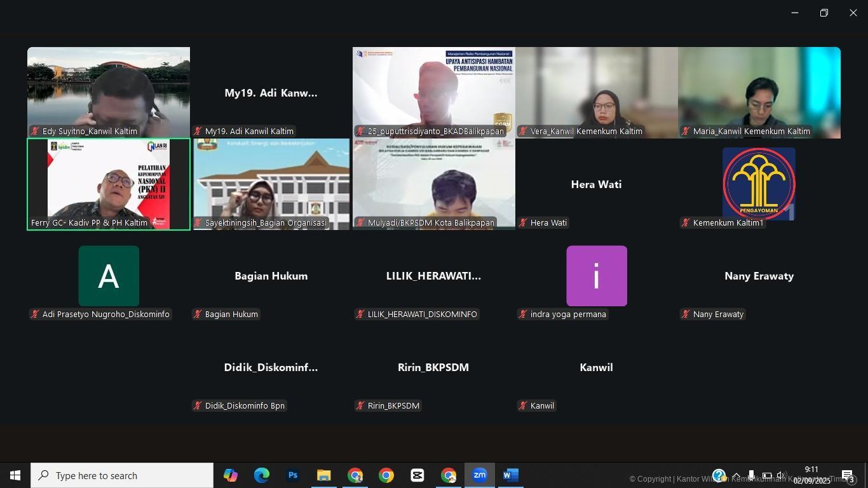Click large 'Nany Erawaty' name tile
Viewport: 868px width, 488px height.
click(759, 276)
